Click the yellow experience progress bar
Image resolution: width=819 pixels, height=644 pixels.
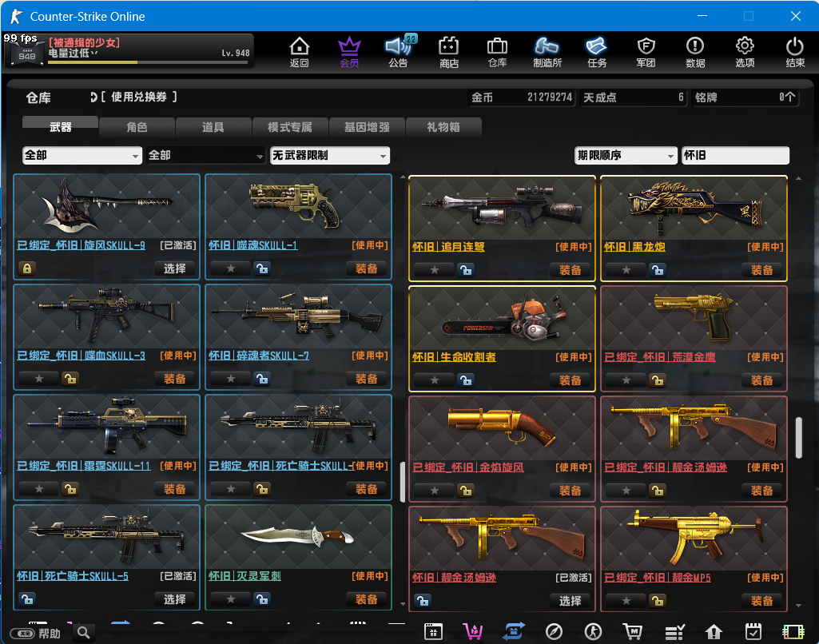tap(148, 62)
